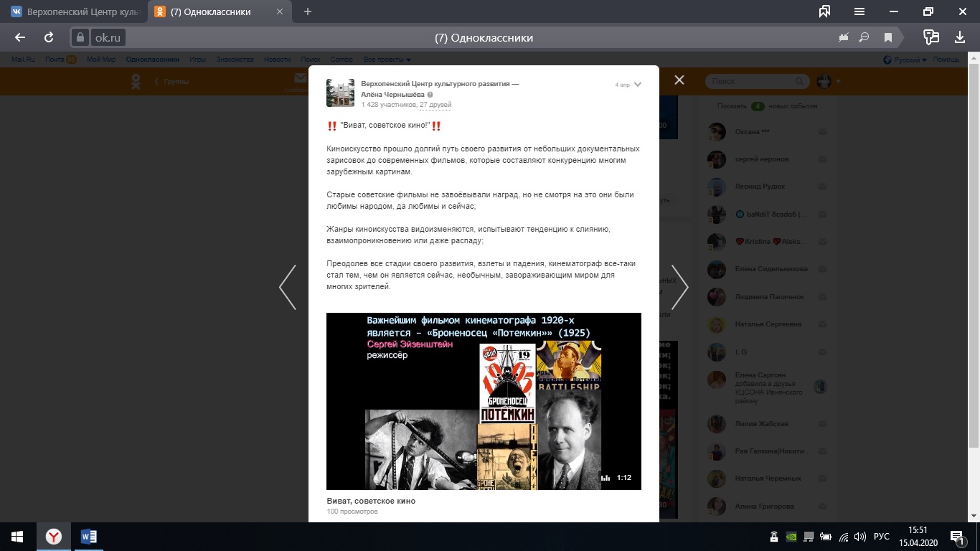Click the extension block icon in address bar

[x=844, y=37]
